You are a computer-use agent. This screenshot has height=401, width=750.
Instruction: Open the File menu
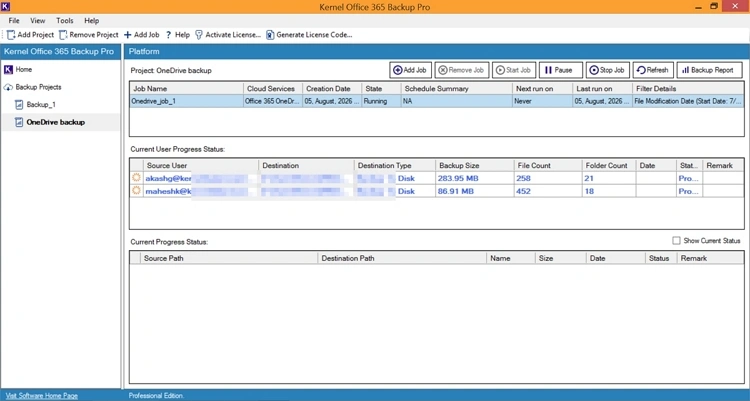(x=14, y=21)
